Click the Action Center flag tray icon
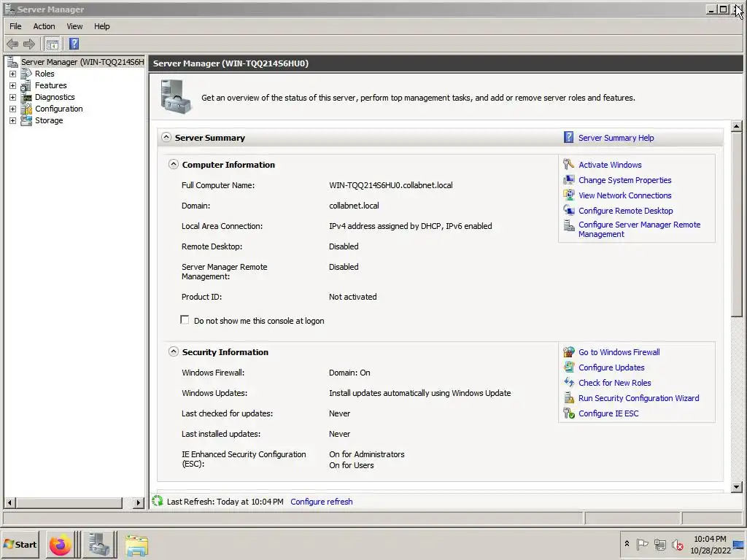This screenshot has width=747, height=560. pos(642,544)
